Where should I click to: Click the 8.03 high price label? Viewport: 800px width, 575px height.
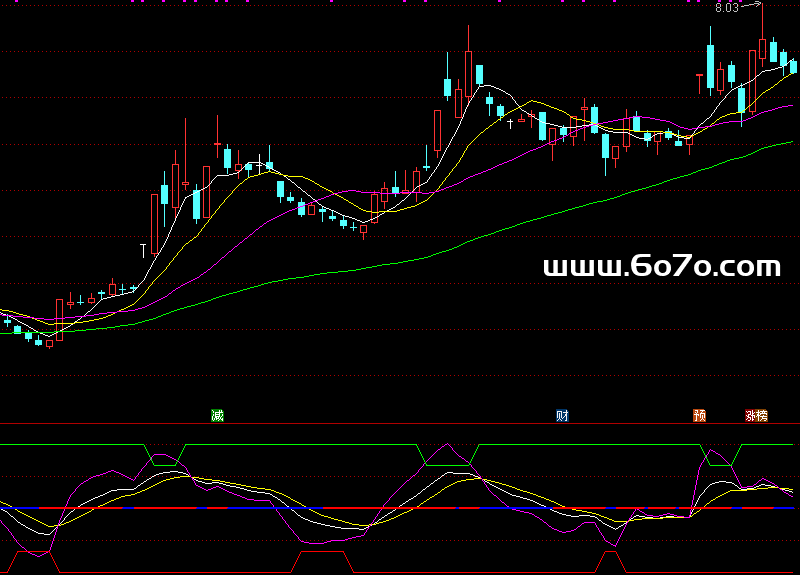coord(727,8)
